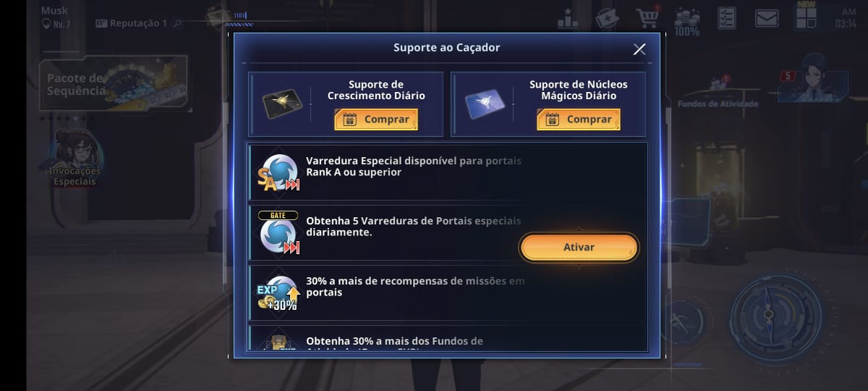
Task: Tap the Musk player profile name
Action: pyautogui.click(x=54, y=11)
